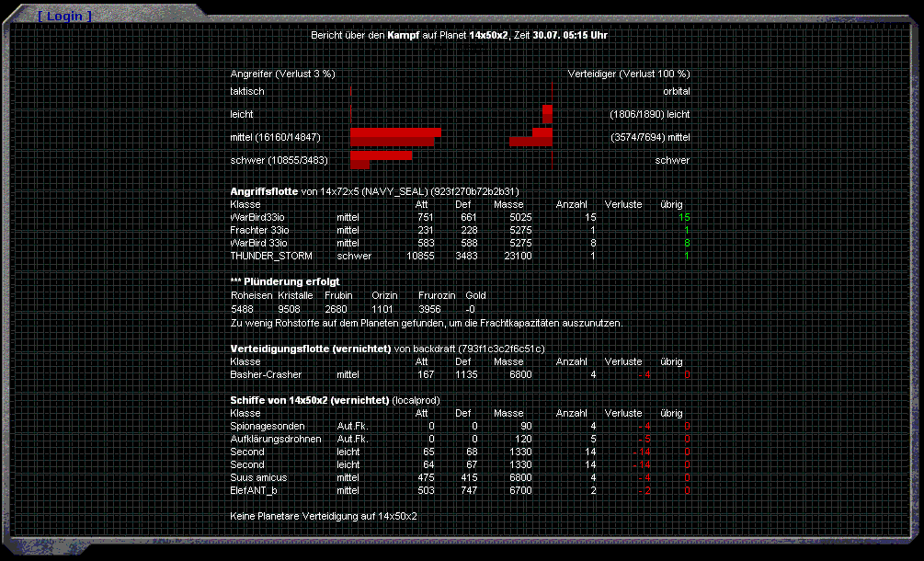Click the Aufklärungsdrohnen entry
The width and height of the screenshot is (924, 561).
pyautogui.click(x=275, y=439)
